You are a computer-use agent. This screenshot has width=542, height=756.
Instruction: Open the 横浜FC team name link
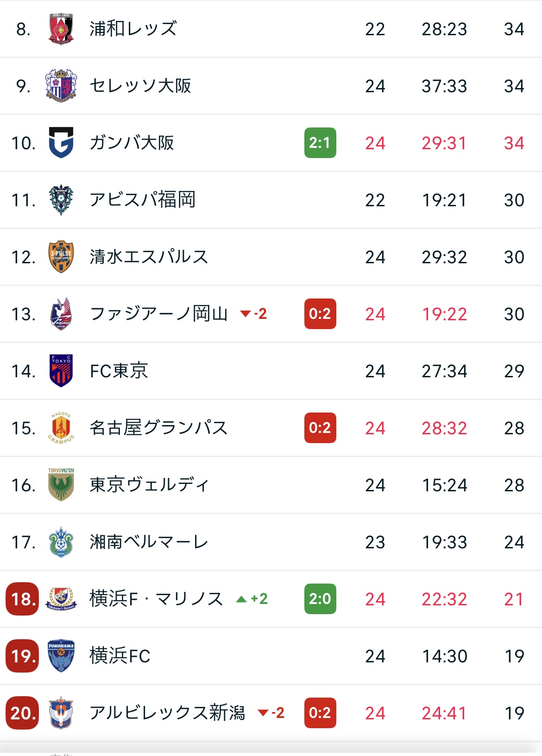(x=120, y=656)
